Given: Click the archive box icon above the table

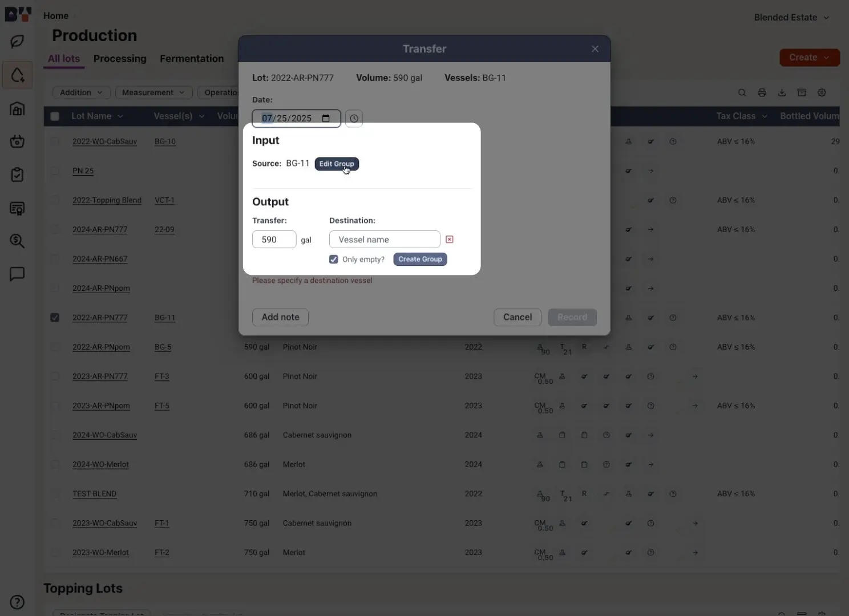Looking at the screenshot, I should pyautogui.click(x=802, y=92).
